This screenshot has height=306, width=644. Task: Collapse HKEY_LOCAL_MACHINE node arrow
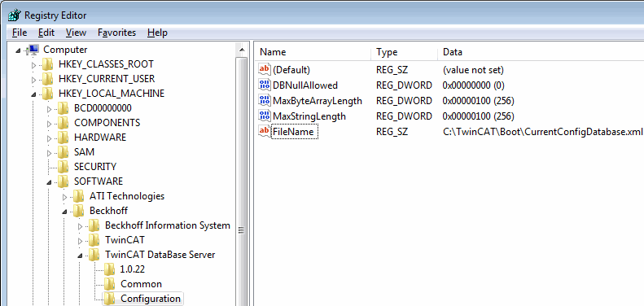pos(33,94)
